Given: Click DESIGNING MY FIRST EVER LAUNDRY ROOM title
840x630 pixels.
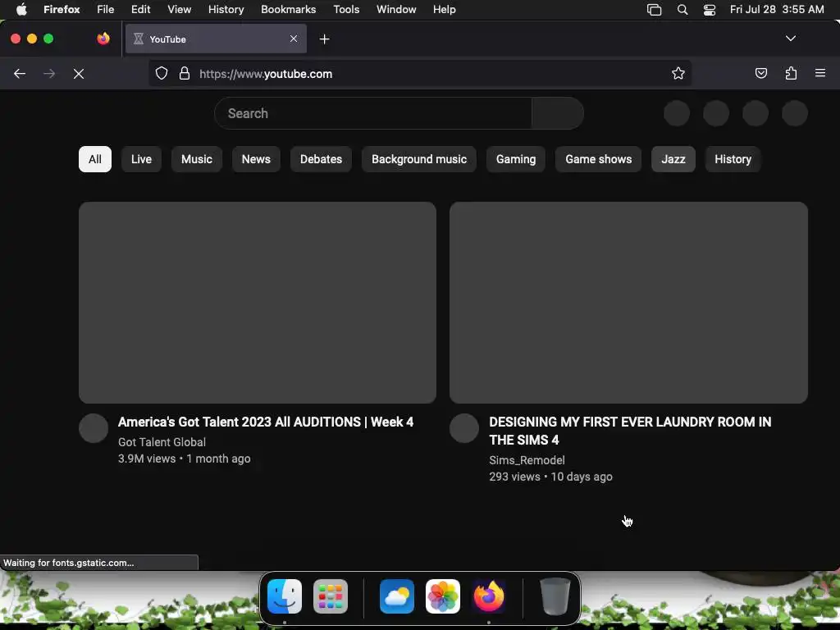Looking at the screenshot, I should 630,431.
